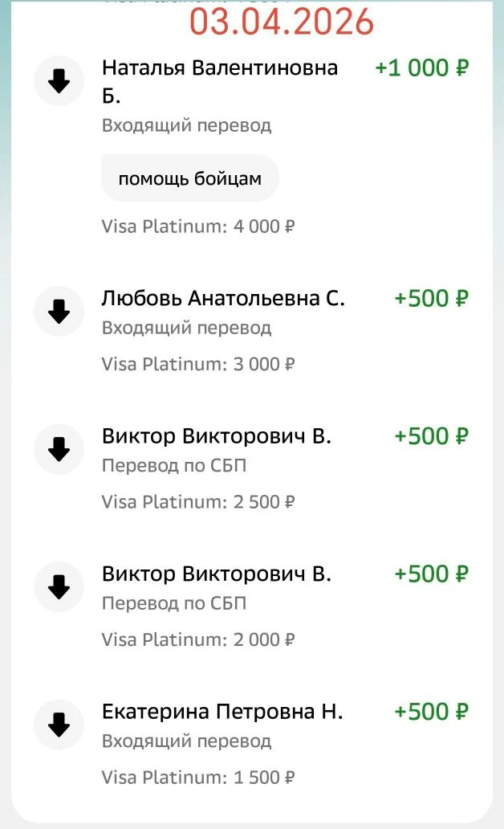The width and height of the screenshot is (504, 829).
Task: Open the Любовь Анатольевна С. transaction name
Action: (x=223, y=299)
